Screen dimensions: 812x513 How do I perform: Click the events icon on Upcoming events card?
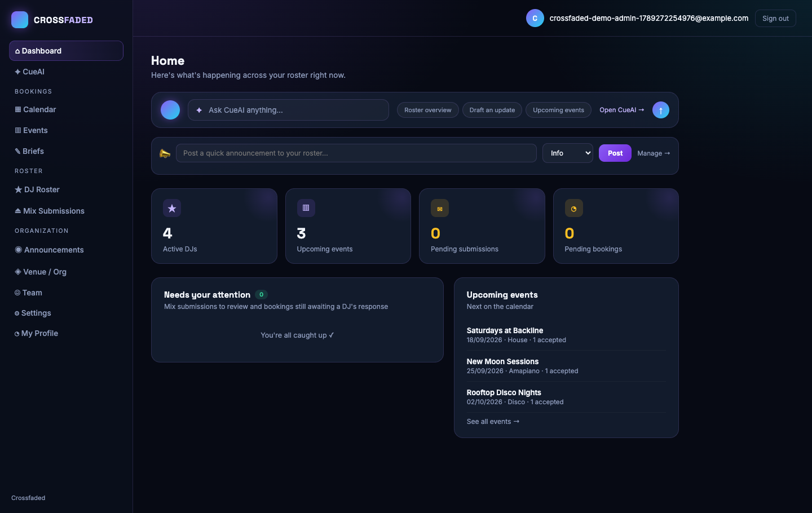(x=306, y=208)
